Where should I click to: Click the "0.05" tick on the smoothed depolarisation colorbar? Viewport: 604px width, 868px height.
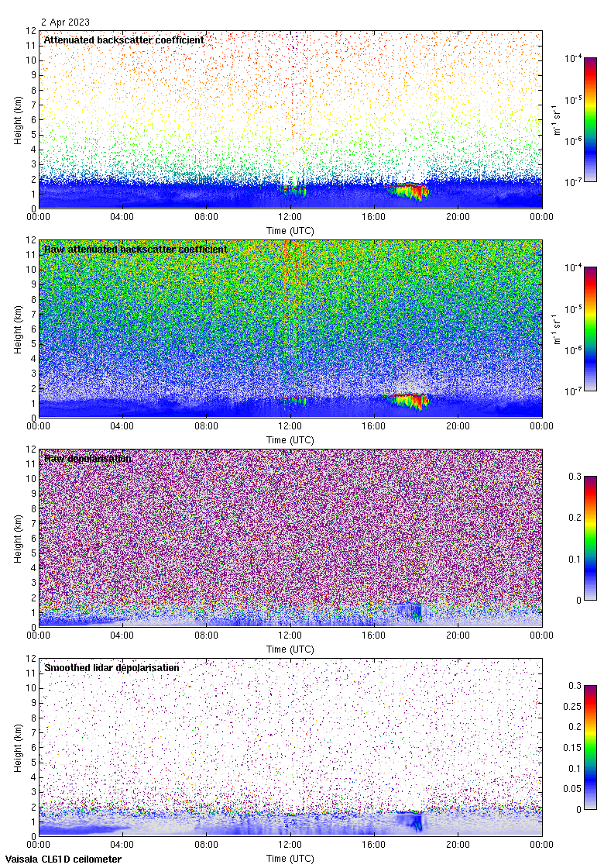tap(572, 789)
